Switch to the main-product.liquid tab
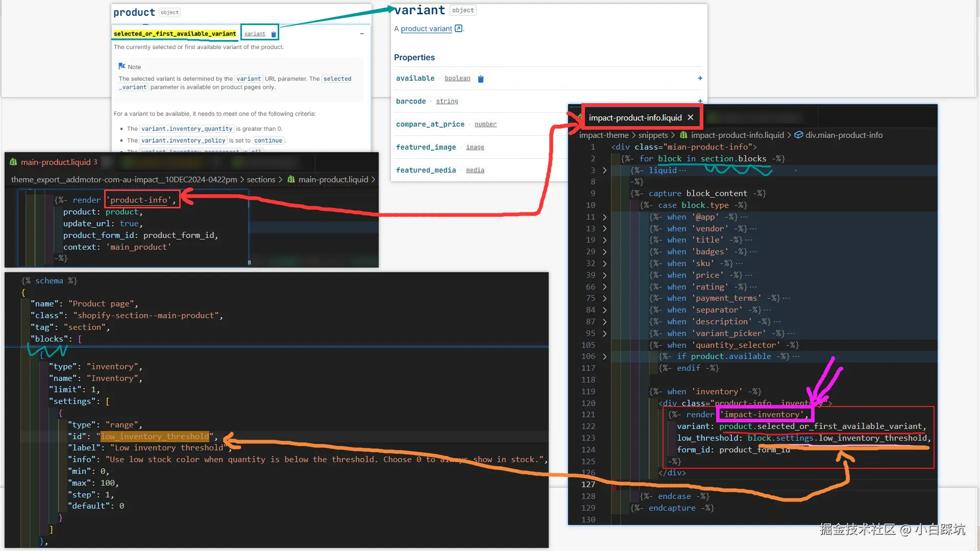Image resolution: width=980 pixels, height=551 pixels. point(55,162)
